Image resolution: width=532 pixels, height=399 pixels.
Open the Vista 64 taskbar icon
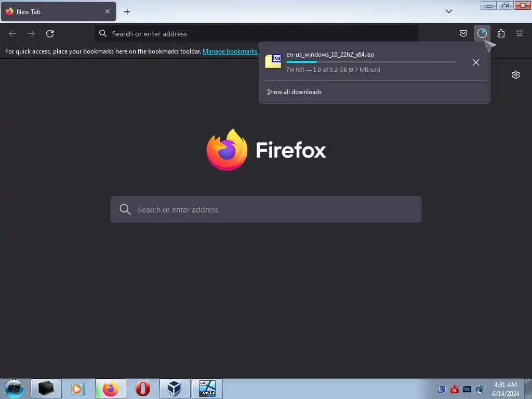click(x=207, y=389)
